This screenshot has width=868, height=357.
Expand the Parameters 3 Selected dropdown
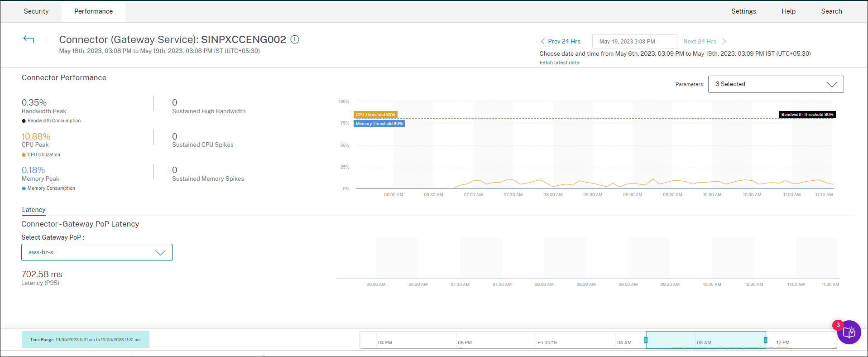(x=775, y=84)
